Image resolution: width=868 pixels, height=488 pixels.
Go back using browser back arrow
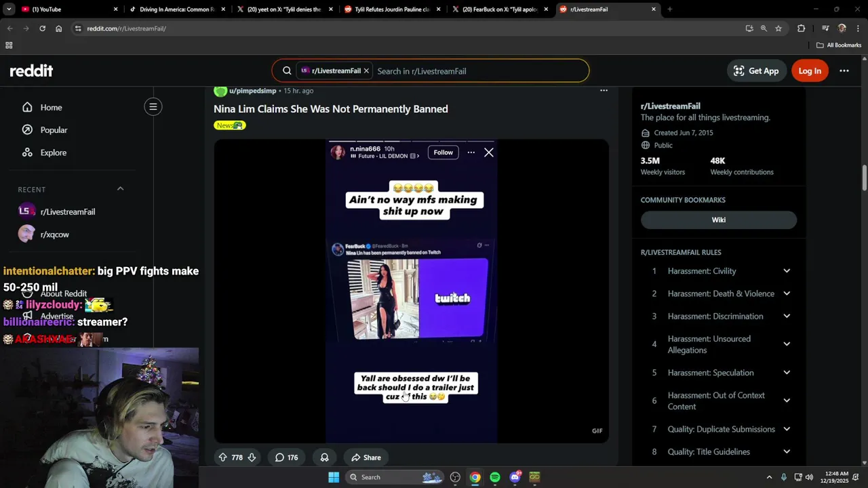coord(9,28)
